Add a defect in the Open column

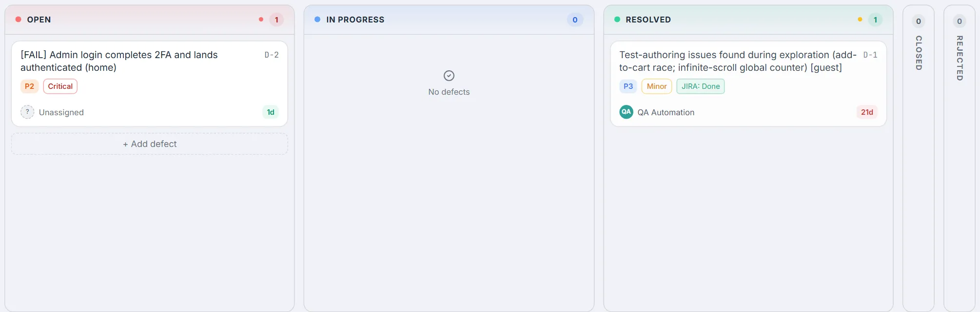pos(149,144)
